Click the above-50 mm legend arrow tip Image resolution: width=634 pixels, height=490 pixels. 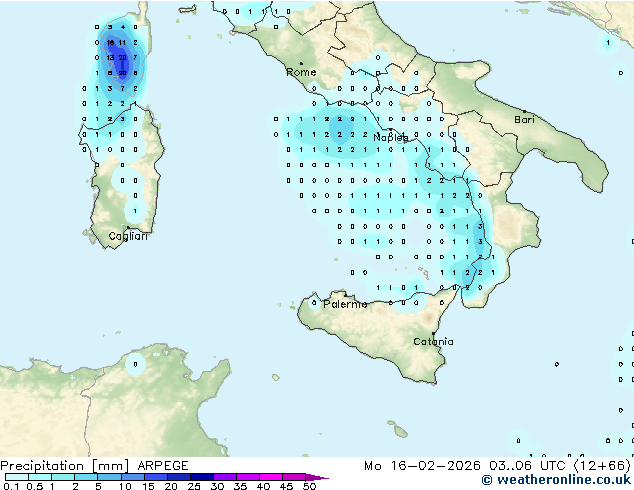tap(317, 477)
